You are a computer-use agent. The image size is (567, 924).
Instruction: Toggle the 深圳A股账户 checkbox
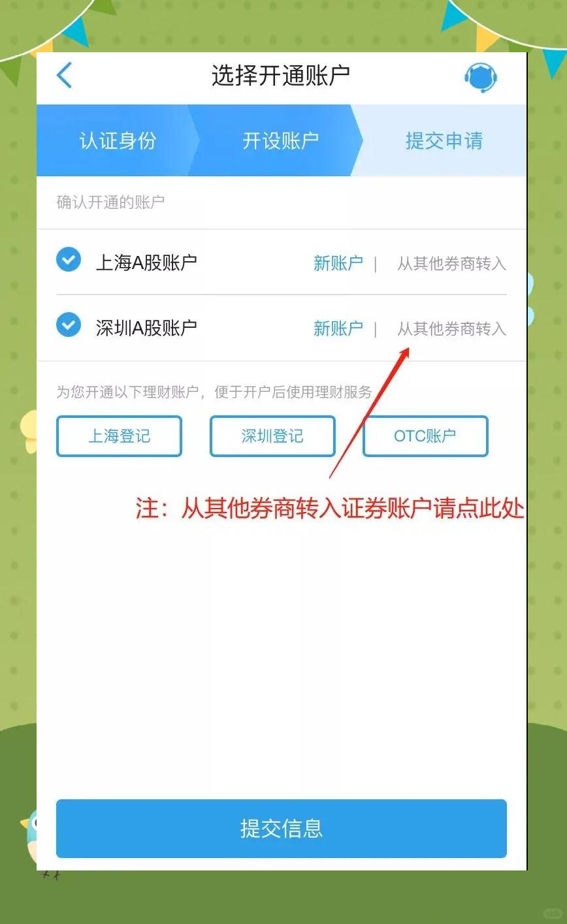tap(69, 325)
